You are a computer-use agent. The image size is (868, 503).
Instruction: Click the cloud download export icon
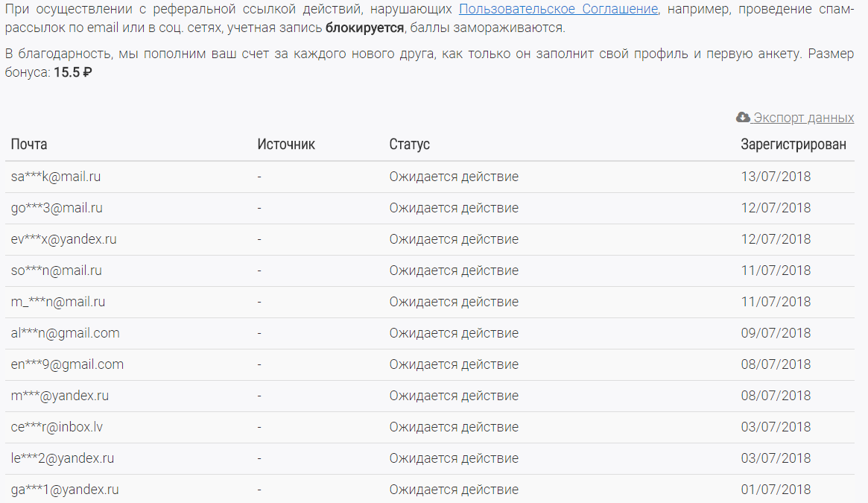(743, 118)
